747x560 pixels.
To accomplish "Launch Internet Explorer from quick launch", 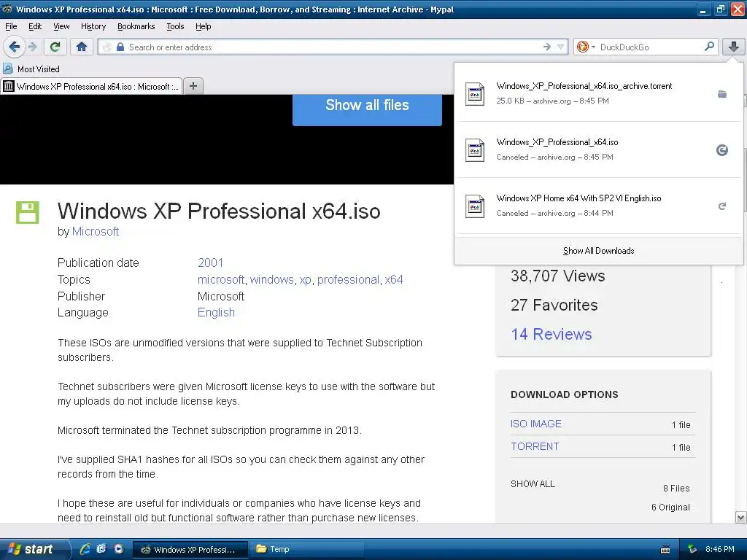I will coord(85,549).
